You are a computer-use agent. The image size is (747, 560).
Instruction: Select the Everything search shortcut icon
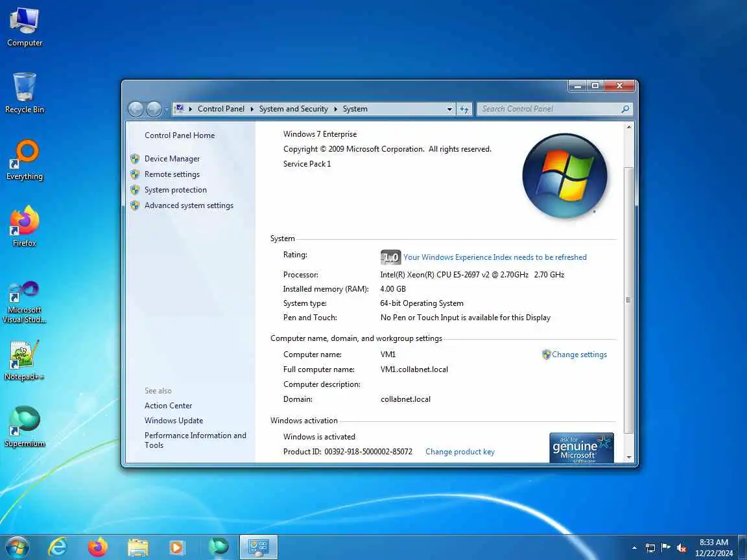pyautogui.click(x=24, y=160)
